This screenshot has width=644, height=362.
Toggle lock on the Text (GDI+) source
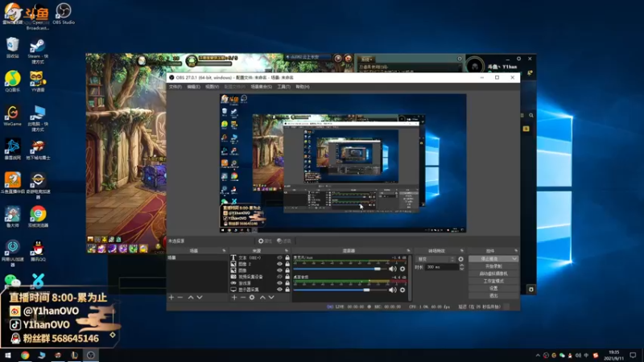pos(287,257)
